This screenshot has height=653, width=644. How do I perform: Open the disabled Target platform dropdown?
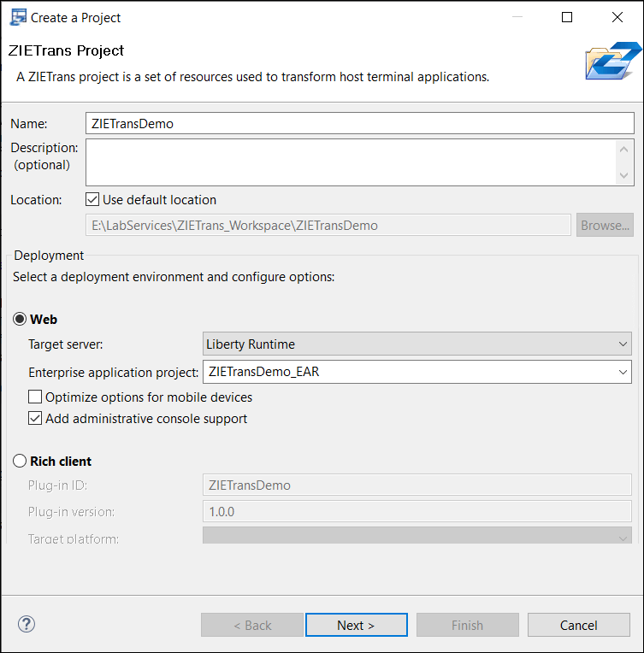click(x=417, y=535)
